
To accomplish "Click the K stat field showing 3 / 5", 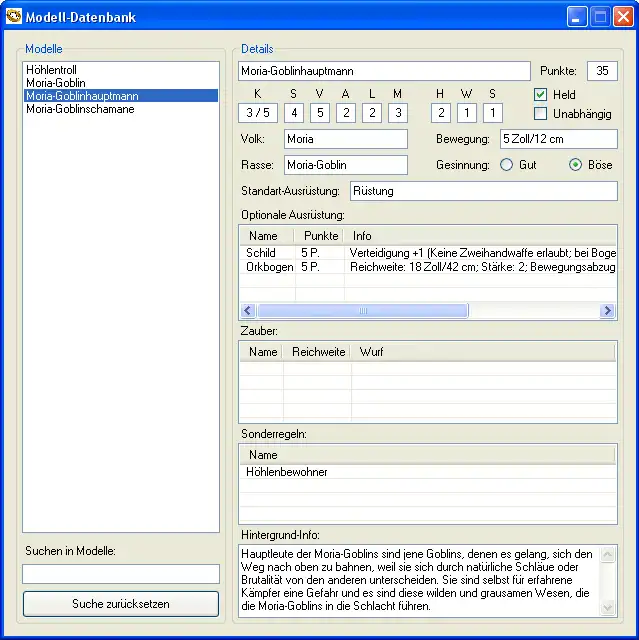I will (258, 113).
